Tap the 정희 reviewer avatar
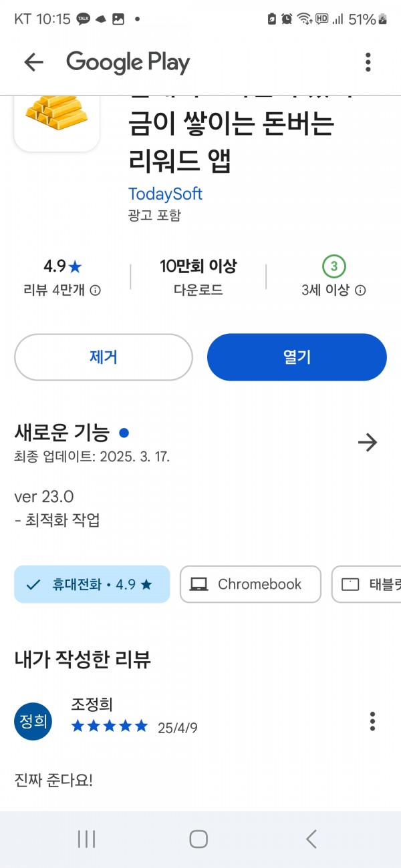The height and width of the screenshot is (868, 401). (33, 722)
